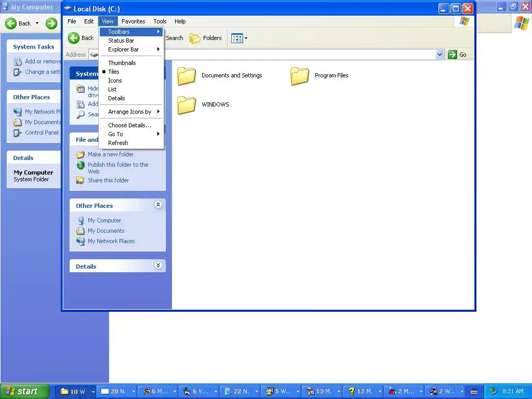Select Thumbnails view mode

[x=131, y=63]
